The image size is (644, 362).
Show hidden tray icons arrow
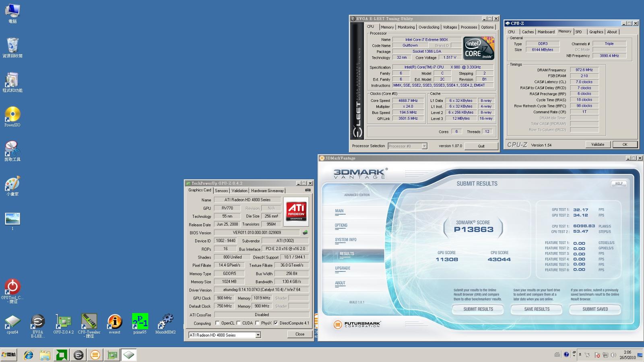tap(580, 355)
